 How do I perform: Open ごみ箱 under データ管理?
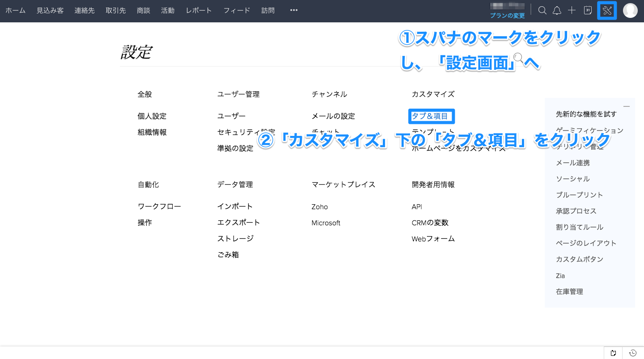click(228, 255)
